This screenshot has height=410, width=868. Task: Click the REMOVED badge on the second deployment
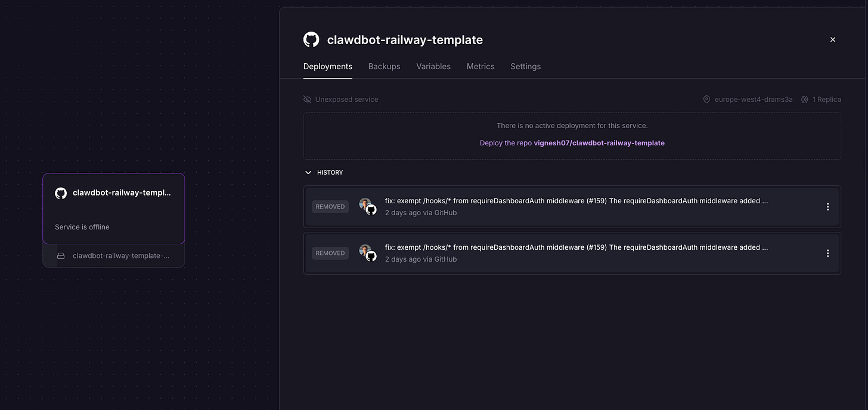click(x=330, y=253)
